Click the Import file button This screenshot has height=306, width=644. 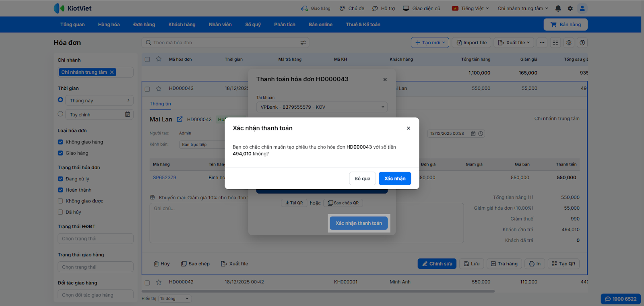click(x=471, y=43)
